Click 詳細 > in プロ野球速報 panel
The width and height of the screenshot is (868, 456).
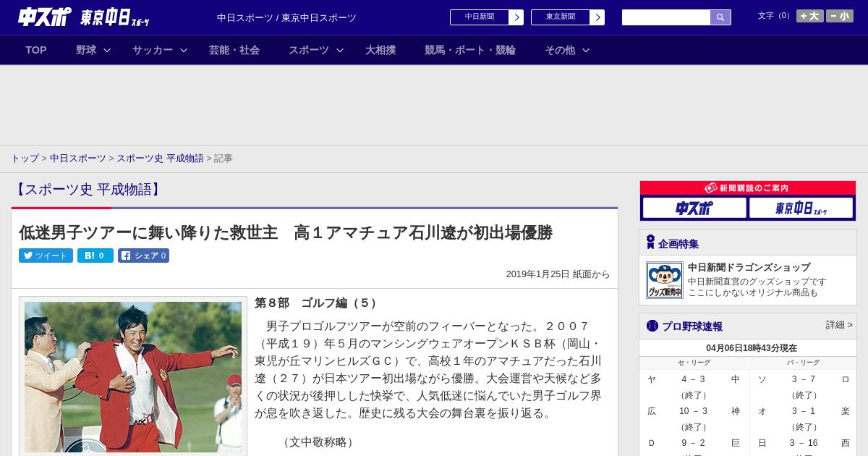coord(839,325)
